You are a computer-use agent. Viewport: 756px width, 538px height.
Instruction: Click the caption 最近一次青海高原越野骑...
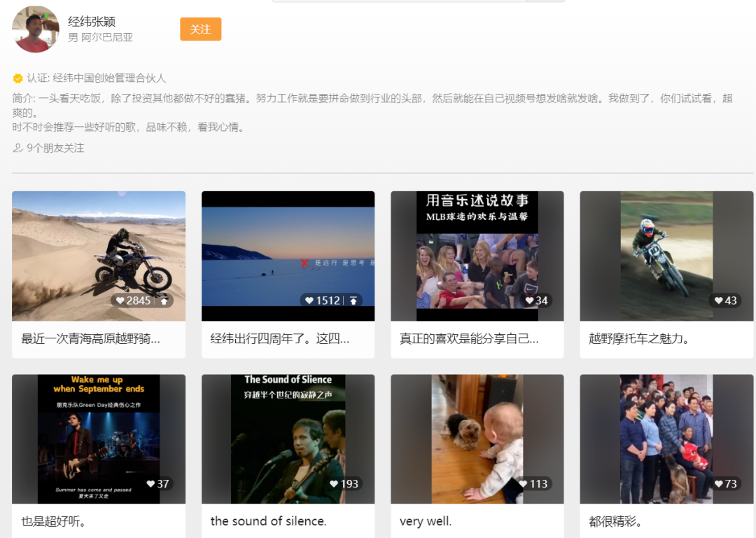click(x=90, y=339)
